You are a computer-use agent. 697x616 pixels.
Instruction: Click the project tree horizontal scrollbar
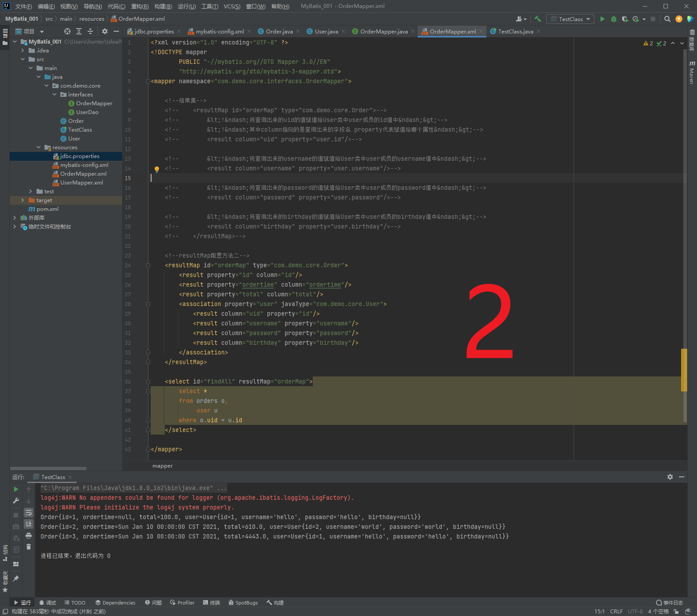tap(48, 468)
